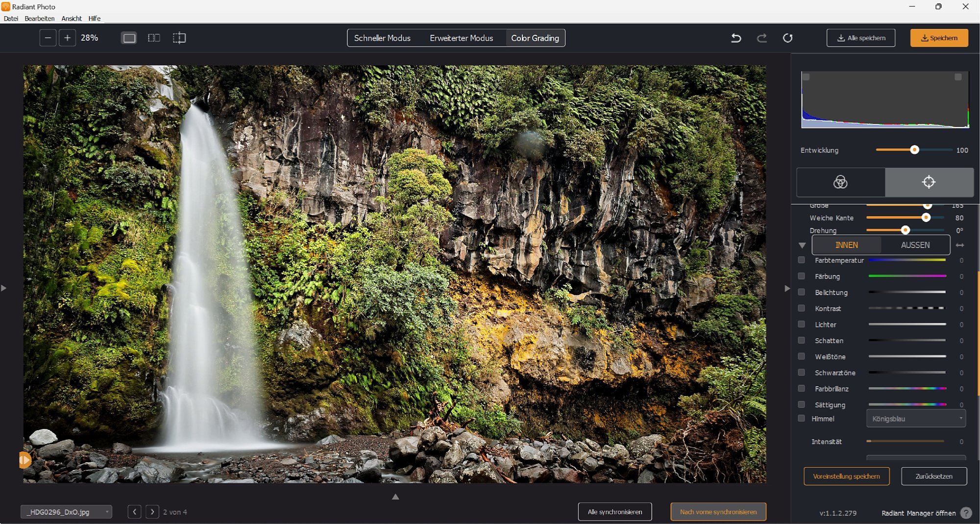
Task: Click the Farbtemperatur color slider
Action: point(907,260)
